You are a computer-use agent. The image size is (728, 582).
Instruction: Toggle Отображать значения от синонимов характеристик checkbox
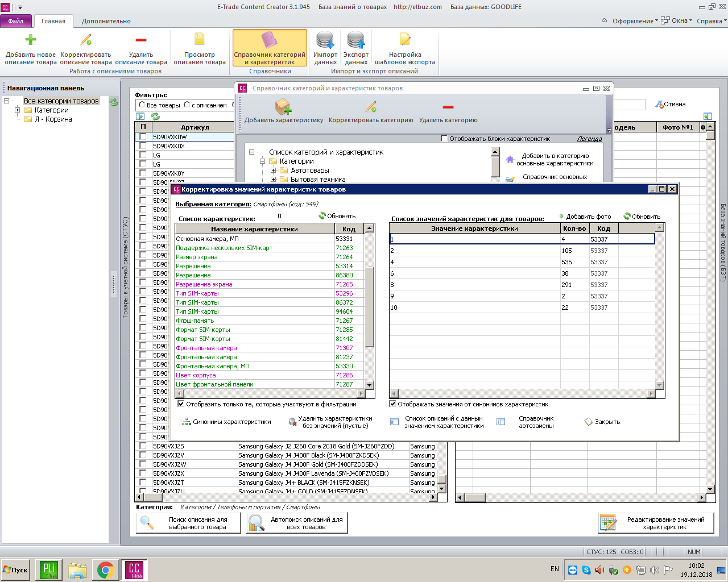[392, 404]
